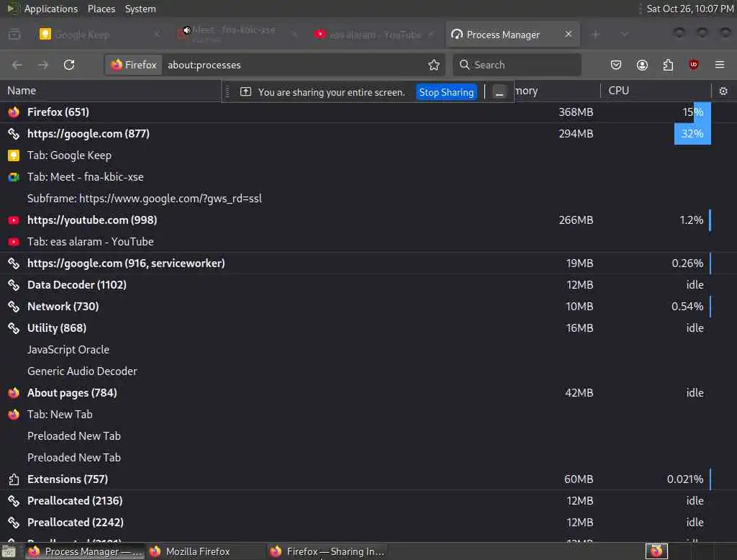This screenshot has height=560, width=737.
Task: Open the Pocket save icon
Action: 616,65
